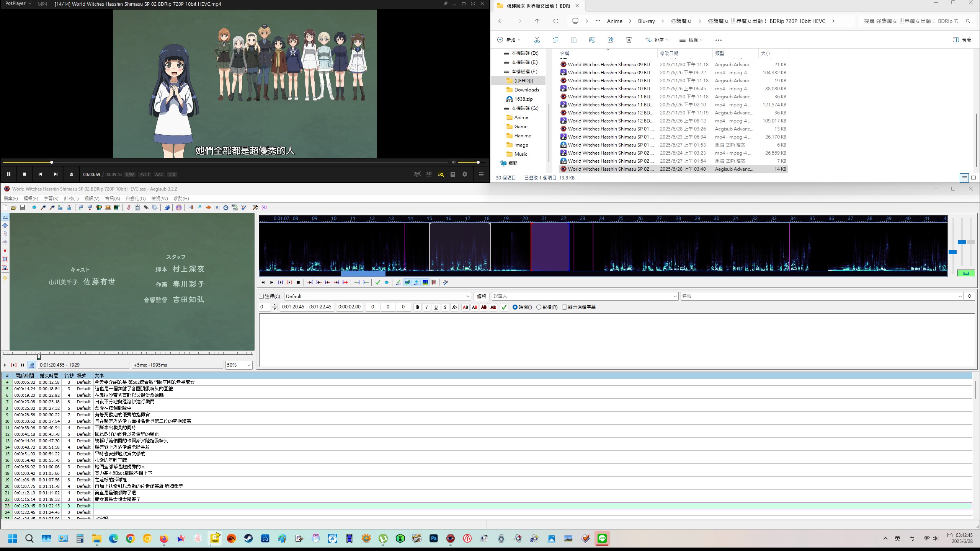Click the PotPlayer seek bar handle
The height and width of the screenshot is (551, 980).
pyautogui.click(x=52, y=162)
